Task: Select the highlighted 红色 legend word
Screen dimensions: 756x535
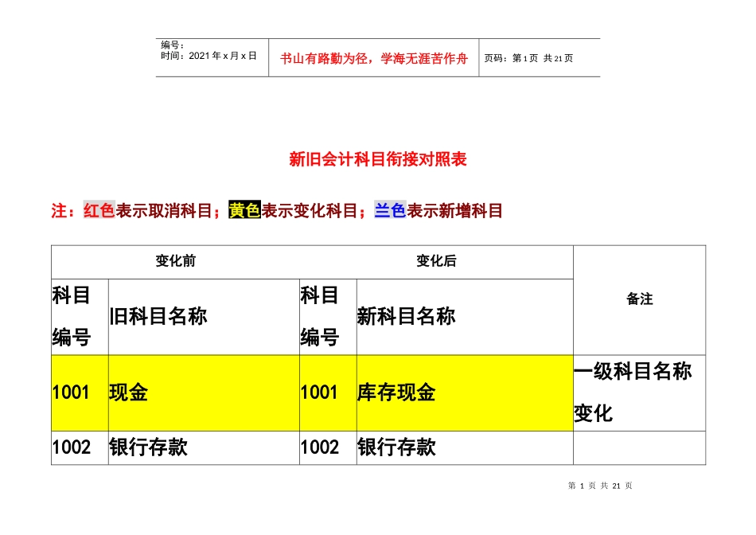Action: coord(99,210)
